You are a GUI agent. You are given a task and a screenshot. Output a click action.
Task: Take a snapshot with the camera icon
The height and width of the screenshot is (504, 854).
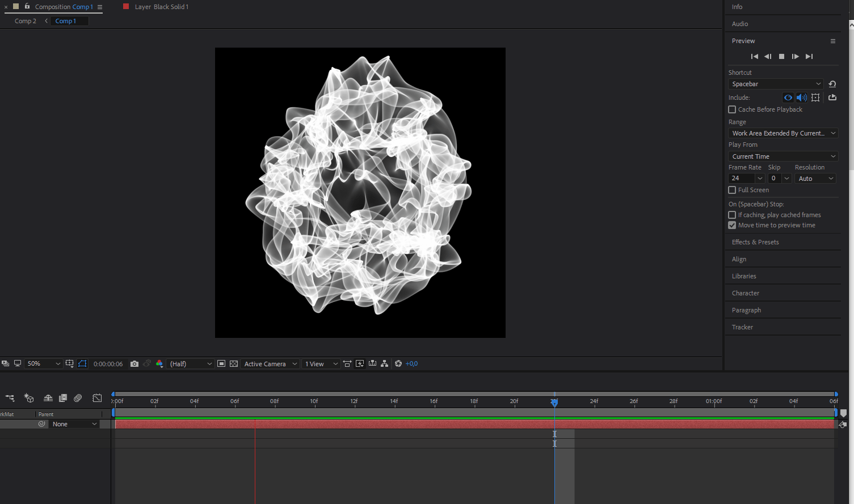click(134, 364)
